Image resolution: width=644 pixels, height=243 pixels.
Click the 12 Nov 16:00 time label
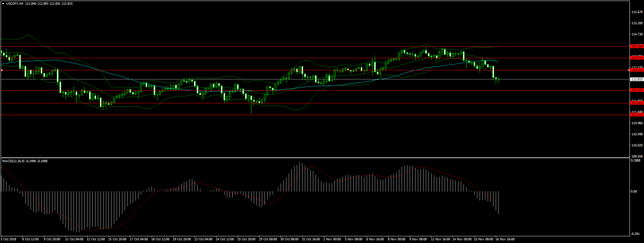[440, 239]
